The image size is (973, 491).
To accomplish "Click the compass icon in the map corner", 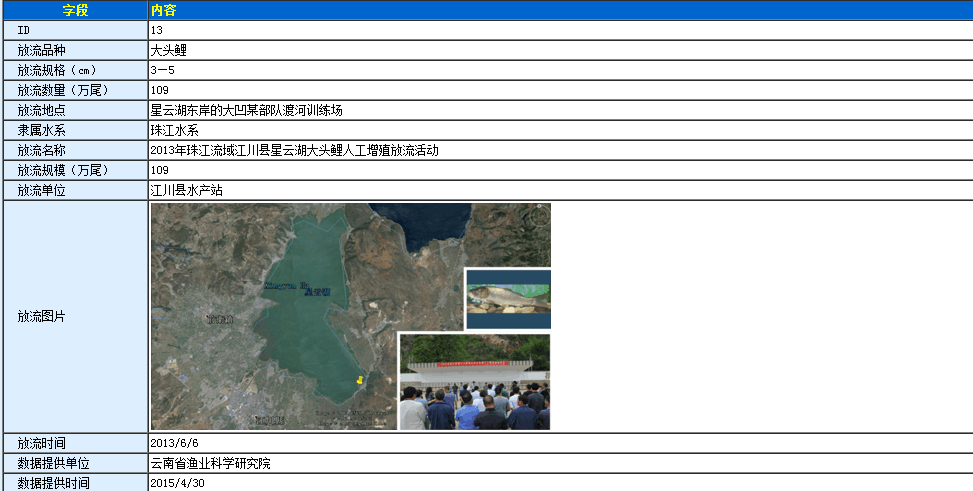I will click(539, 215).
